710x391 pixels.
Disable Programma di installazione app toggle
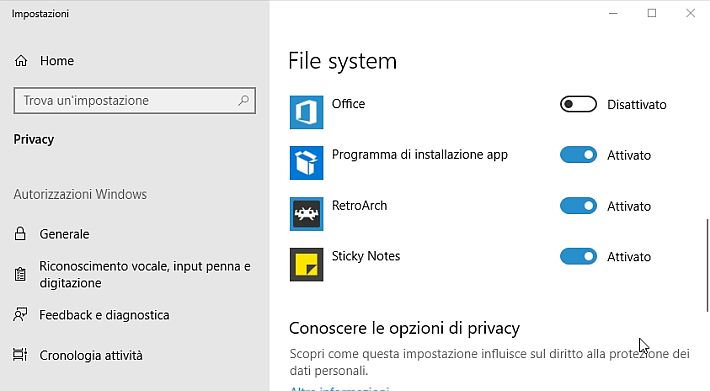pyautogui.click(x=578, y=155)
